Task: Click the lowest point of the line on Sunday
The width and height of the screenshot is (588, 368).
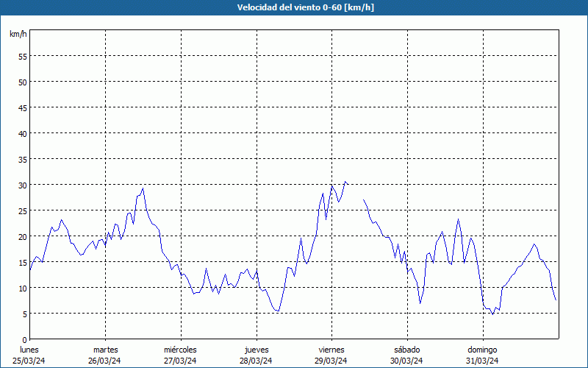Action: tap(492, 314)
